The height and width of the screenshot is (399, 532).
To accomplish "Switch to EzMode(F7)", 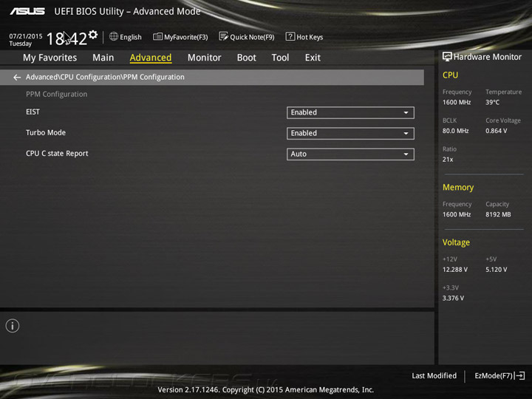I will (494, 375).
